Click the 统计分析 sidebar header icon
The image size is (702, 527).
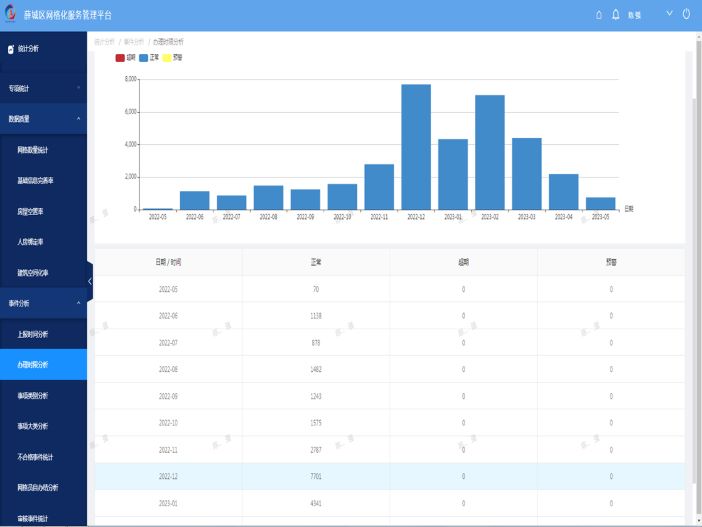click(11, 49)
